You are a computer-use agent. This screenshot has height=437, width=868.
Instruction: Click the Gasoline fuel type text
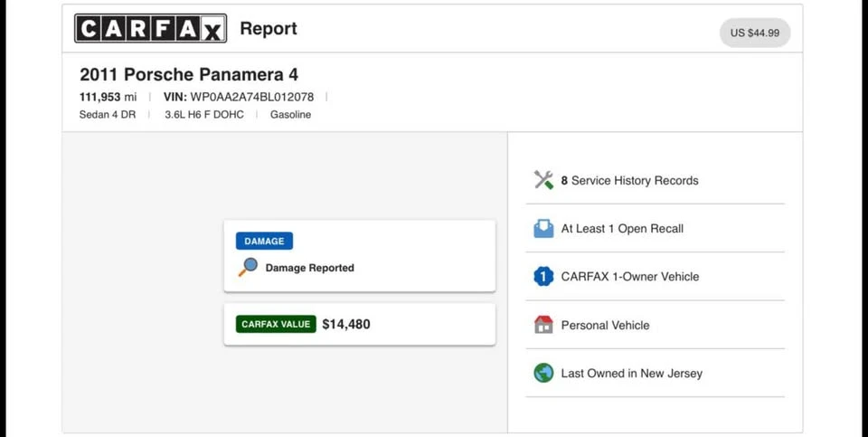click(290, 115)
